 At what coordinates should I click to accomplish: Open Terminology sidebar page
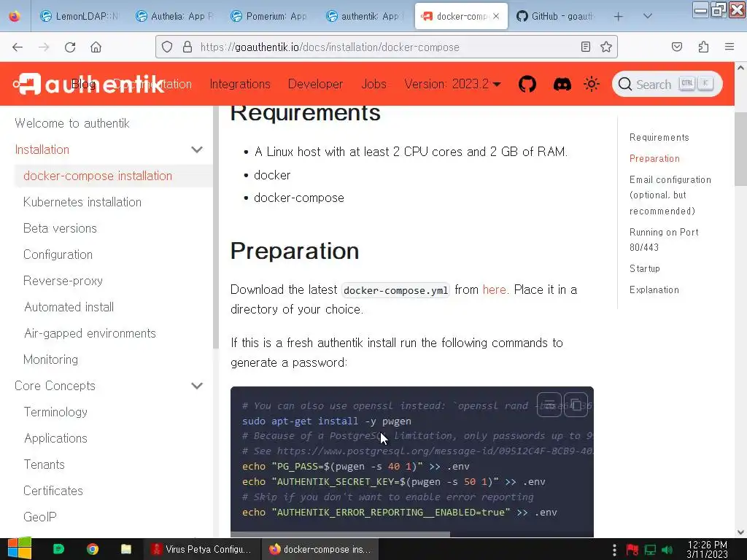[x=55, y=412]
